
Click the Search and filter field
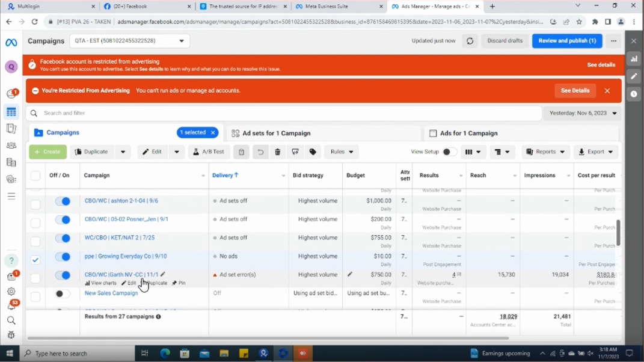pyautogui.click(x=284, y=113)
